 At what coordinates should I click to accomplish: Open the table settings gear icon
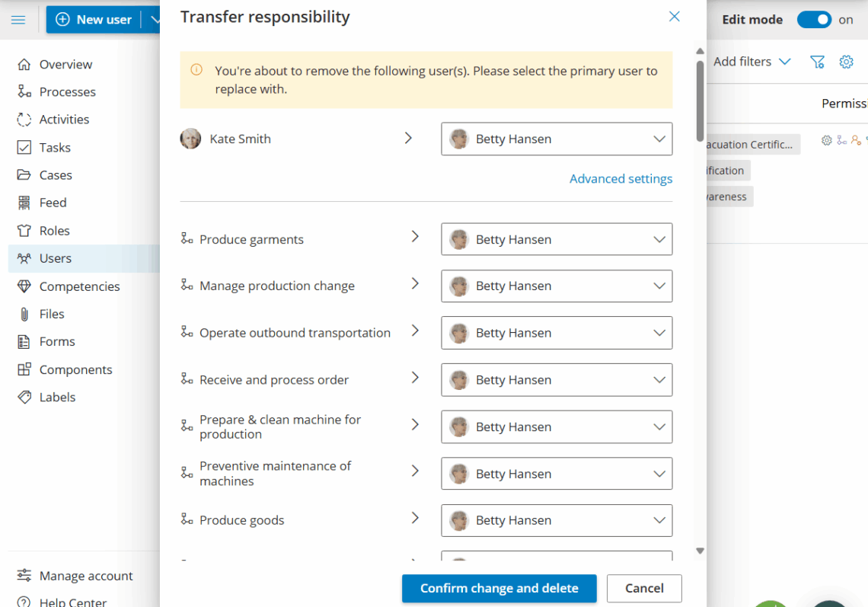click(846, 62)
